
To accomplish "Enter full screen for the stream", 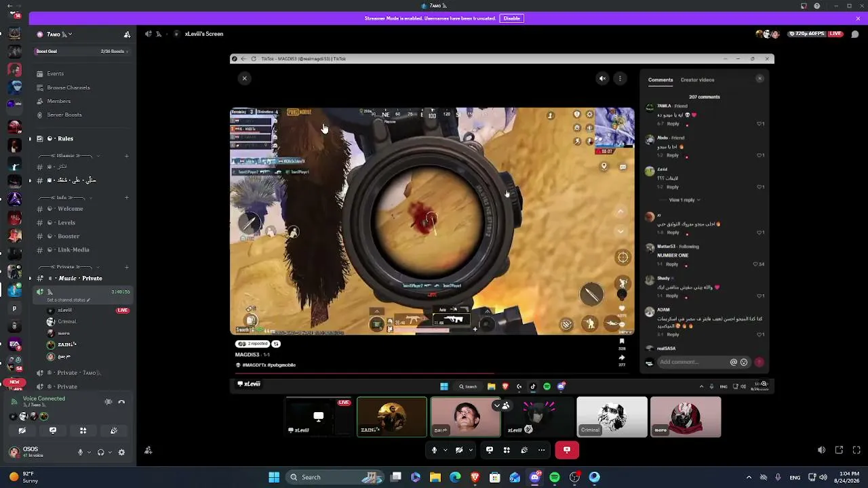I will click(856, 450).
